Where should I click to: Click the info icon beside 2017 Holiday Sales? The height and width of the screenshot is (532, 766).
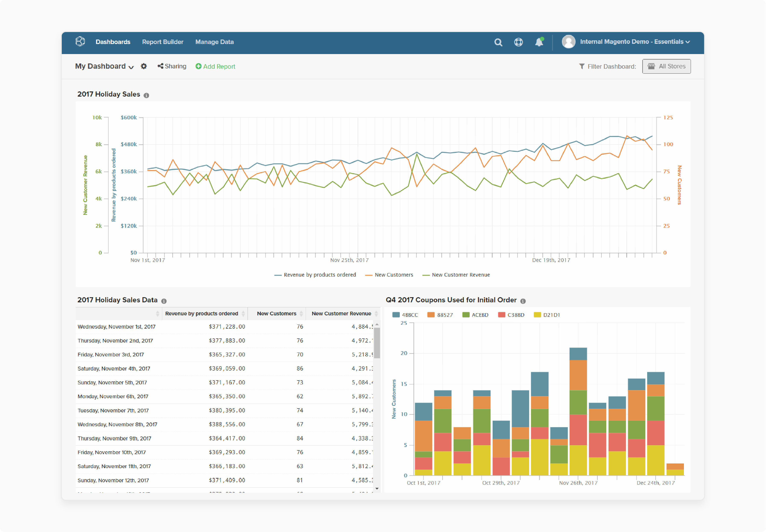[146, 95]
